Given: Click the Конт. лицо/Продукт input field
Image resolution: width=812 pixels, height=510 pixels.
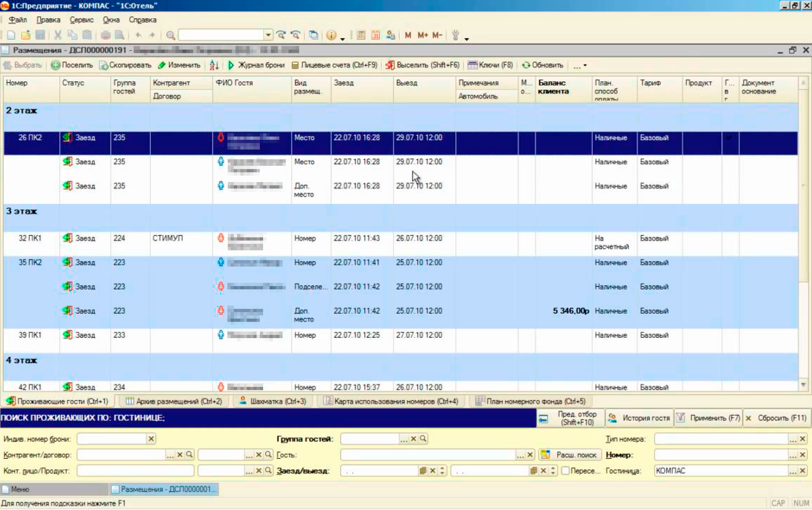Looking at the screenshot, I should (x=135, y=471).
